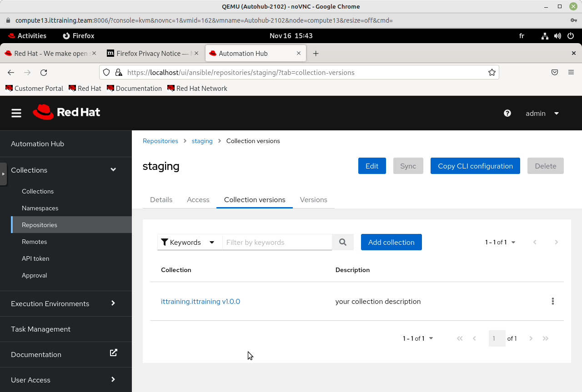Go back with Firefox back arrow
Screen dimensions: 582x392
coord(11,72)
